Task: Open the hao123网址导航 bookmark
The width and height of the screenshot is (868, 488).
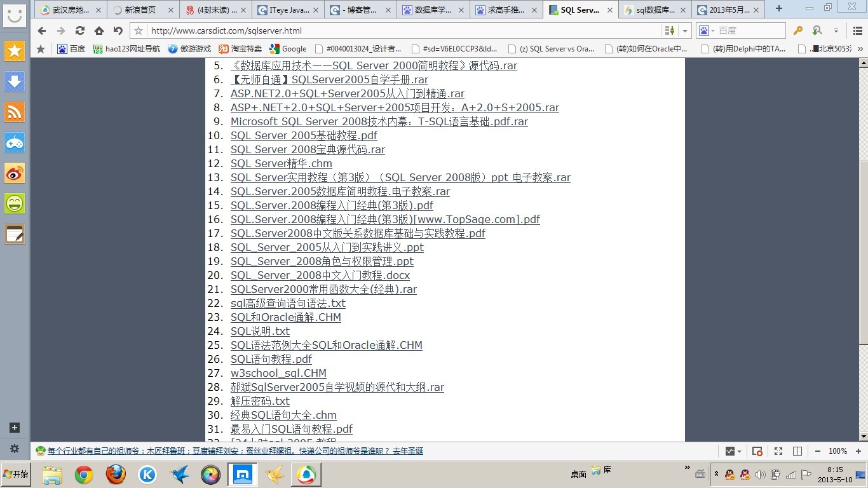Action: (126, 48)
